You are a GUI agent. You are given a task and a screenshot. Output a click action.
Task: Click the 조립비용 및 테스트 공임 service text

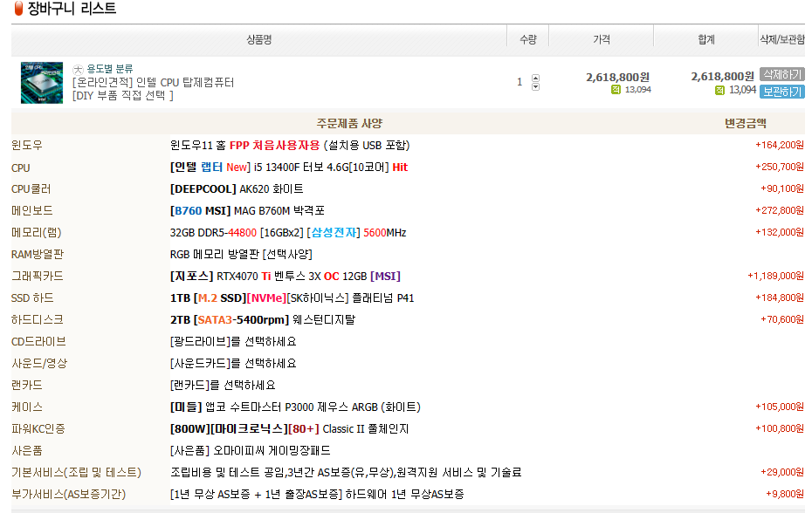pos(346,472)
